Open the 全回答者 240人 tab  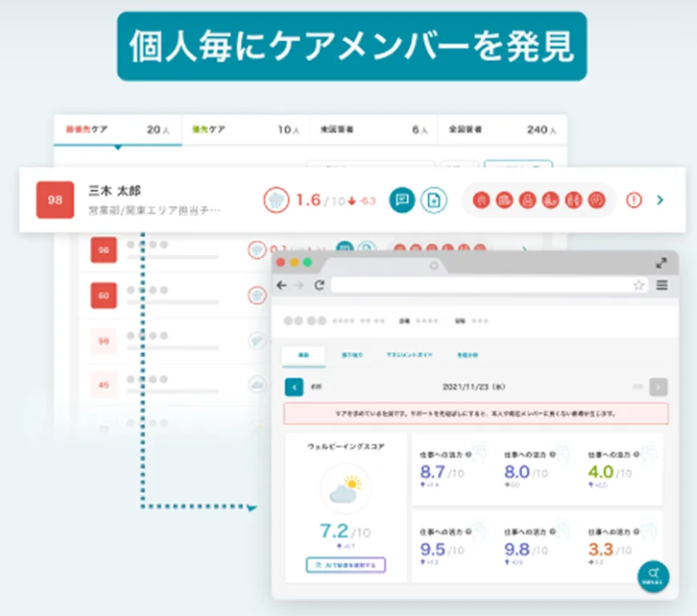pos(502,129)
